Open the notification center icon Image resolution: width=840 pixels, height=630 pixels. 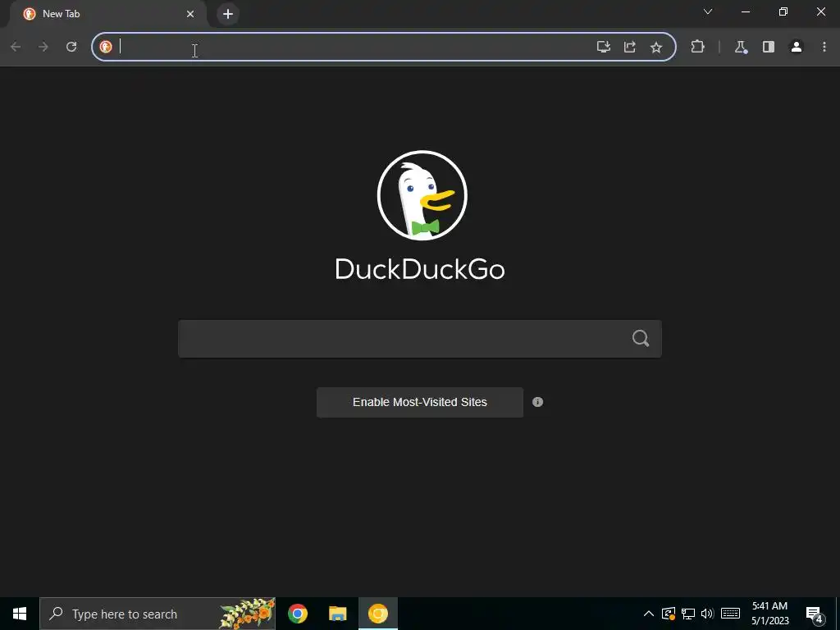pos(815,614)
